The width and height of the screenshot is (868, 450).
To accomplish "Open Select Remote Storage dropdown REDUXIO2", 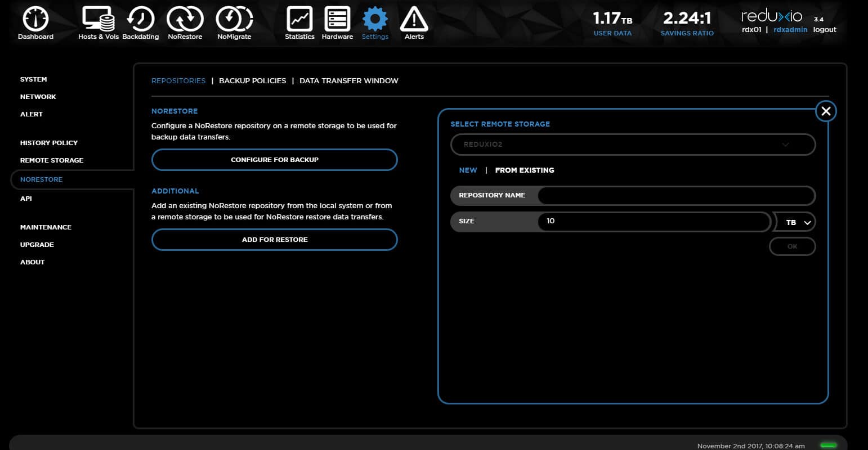I will (633, 145).
